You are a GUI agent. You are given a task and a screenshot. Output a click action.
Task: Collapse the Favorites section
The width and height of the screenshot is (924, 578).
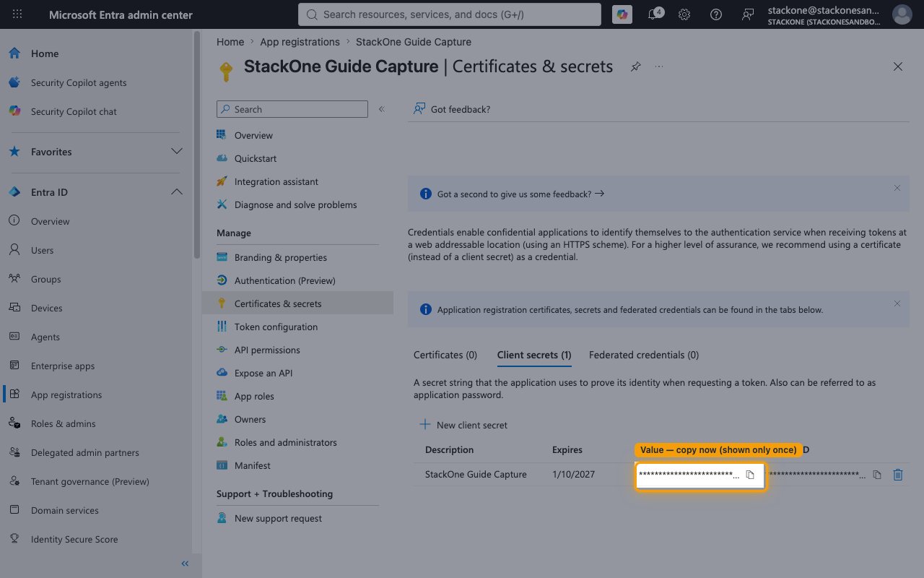(x=176, y=152)
